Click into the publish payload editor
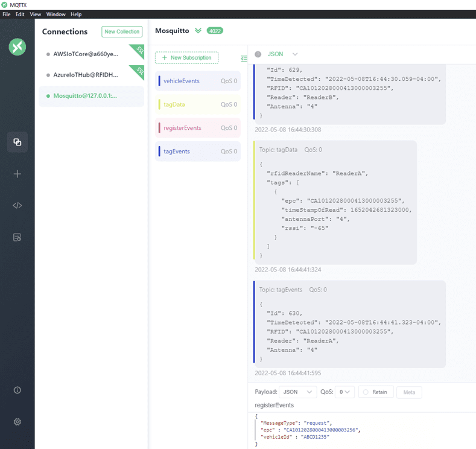 click(x=361, y=430)
